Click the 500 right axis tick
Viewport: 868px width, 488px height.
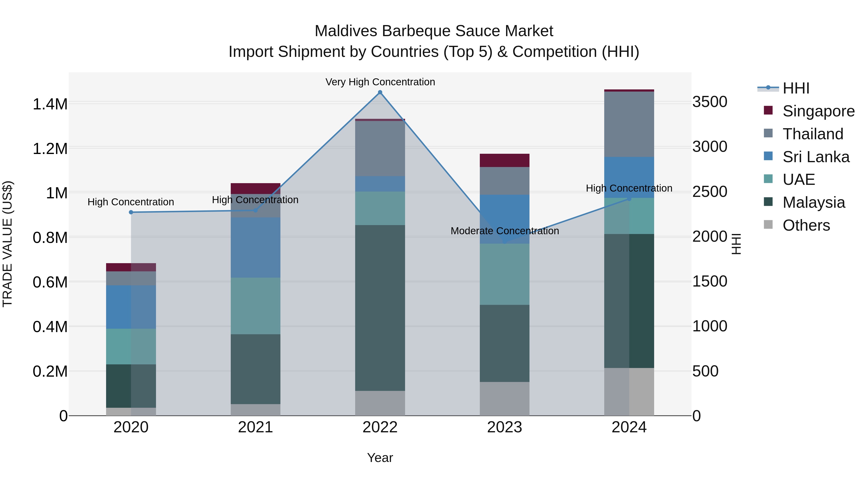705,371
